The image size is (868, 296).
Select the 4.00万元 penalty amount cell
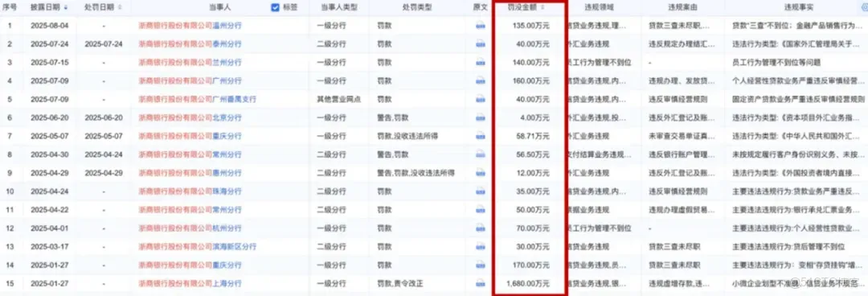(535, 117)
